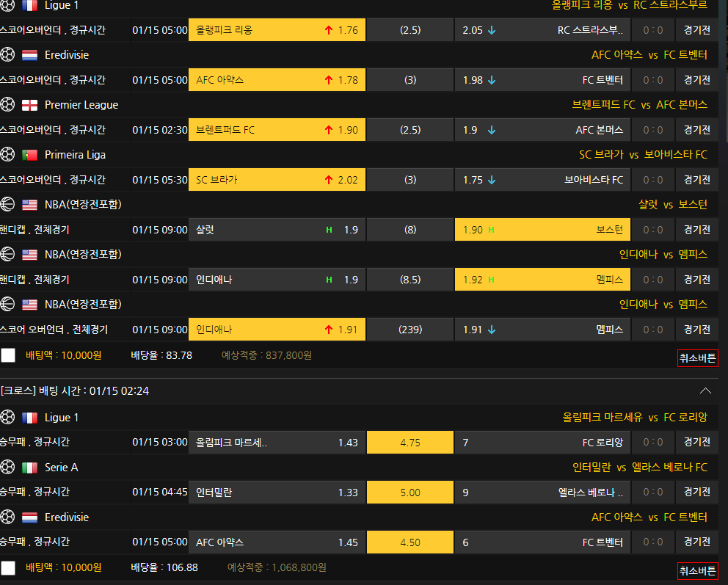
Task: Click the 예상적중 : 1,068,800원 text
Action: point(277,567)
